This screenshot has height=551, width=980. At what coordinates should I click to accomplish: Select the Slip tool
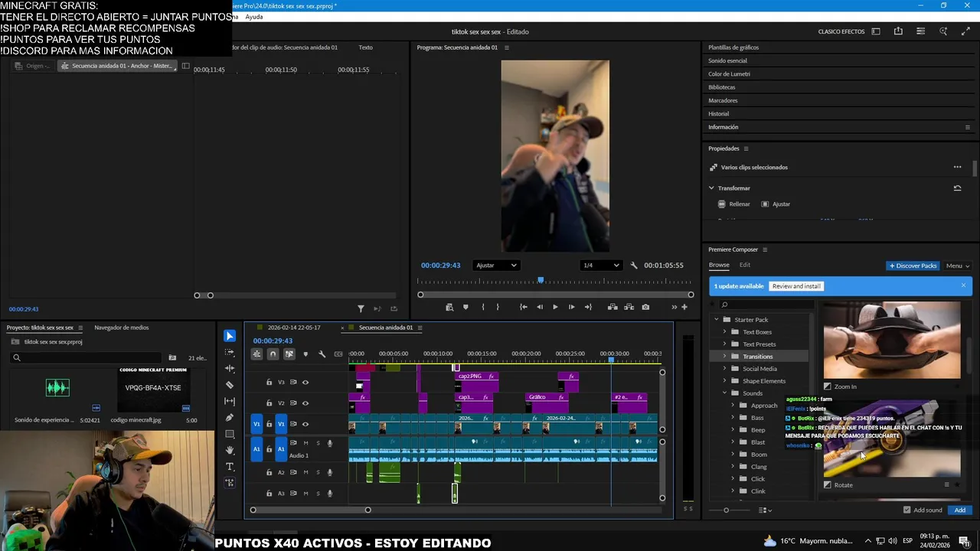(230, 401)
